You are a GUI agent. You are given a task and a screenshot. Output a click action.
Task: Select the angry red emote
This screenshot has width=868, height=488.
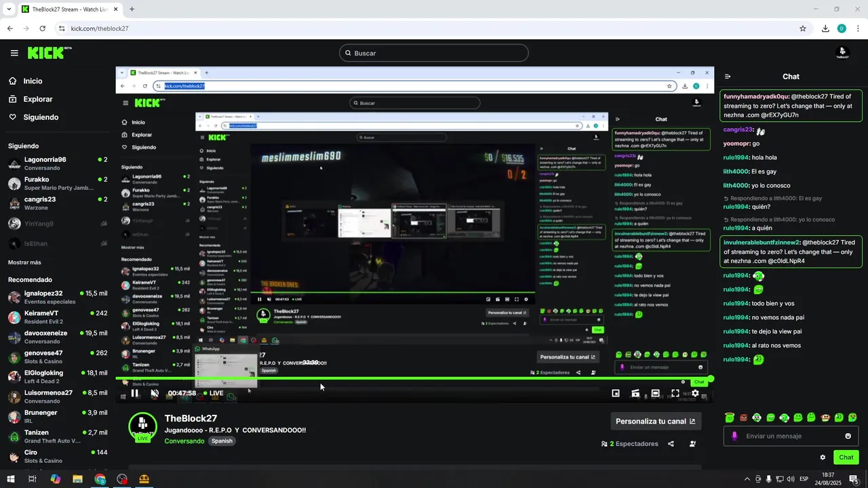tap(743, 418)
